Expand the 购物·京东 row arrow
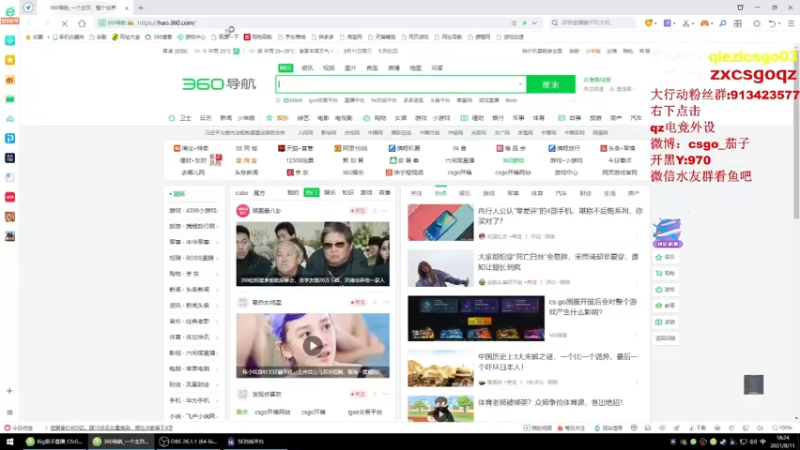Image resolution: width=800 pixels, height=450 pixels. [x=217, y=274]
